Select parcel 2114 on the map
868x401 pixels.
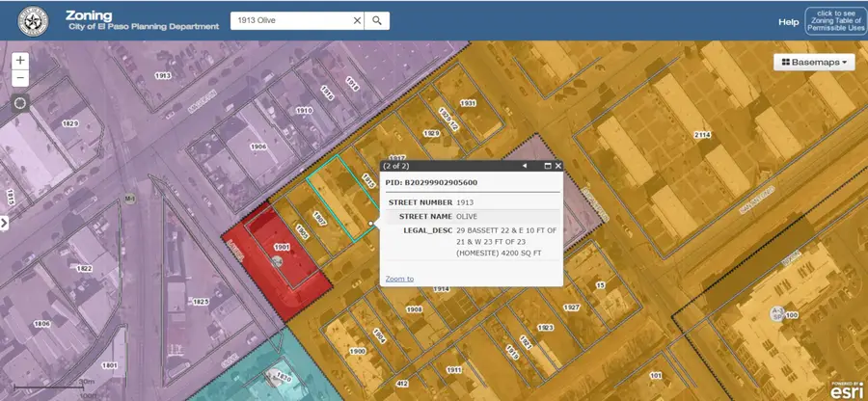click(x=701, y=135)
